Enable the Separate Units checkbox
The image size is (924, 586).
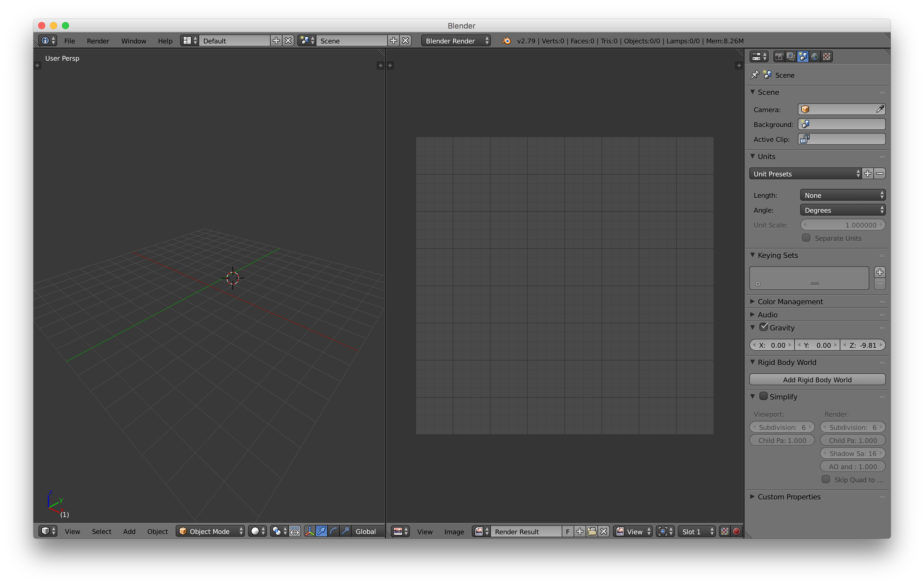(x=806, y=238)
